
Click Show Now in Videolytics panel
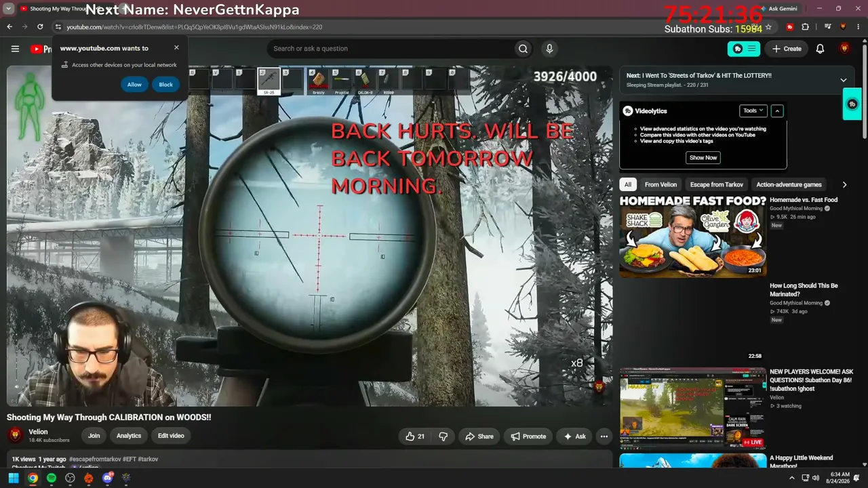tap(703, 157)
